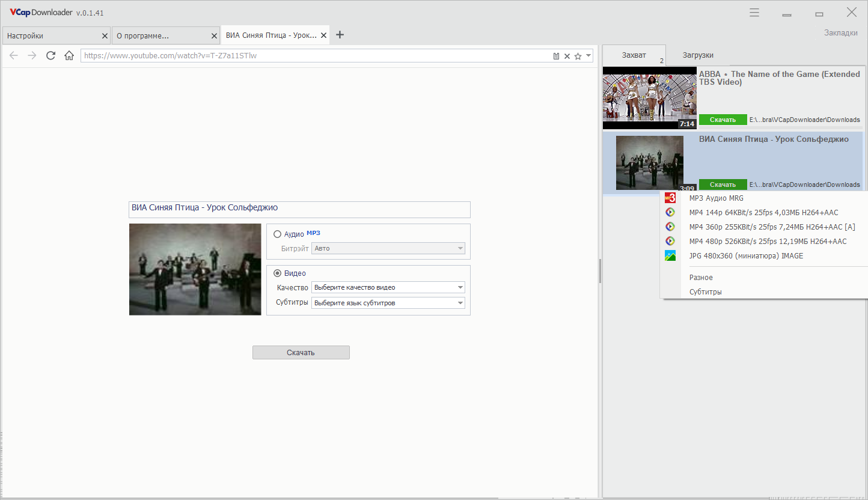Click the browser back arrow
This screenshot has width=868, height=500.
14,56
